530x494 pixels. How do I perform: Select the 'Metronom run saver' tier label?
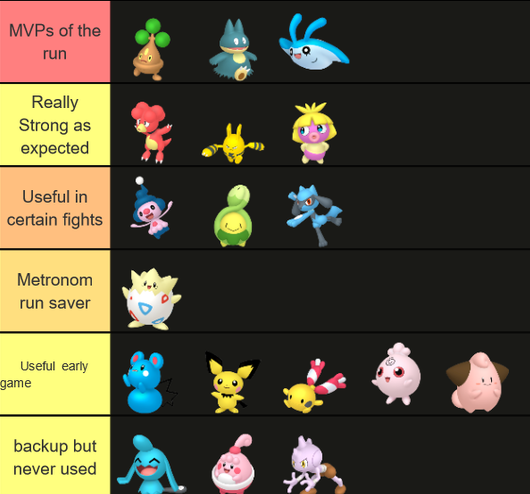(55, 291)
